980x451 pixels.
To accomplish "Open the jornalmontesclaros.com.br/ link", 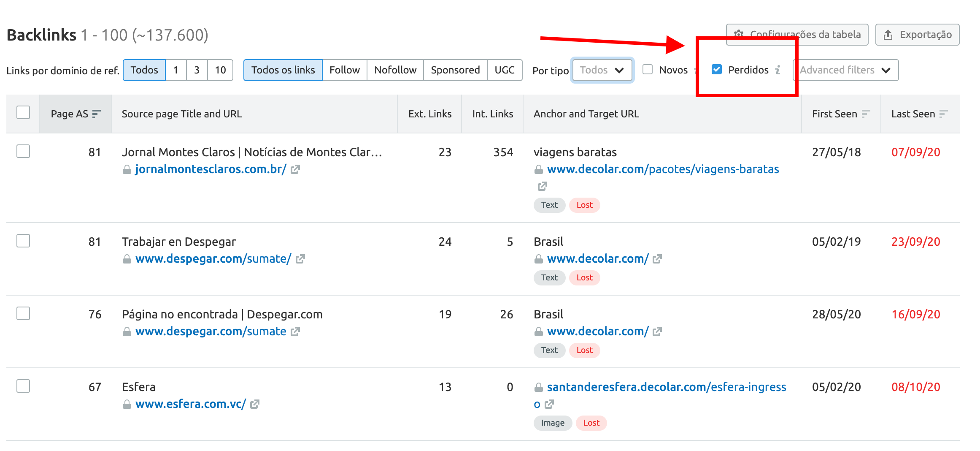I will (x=211, y=169).
